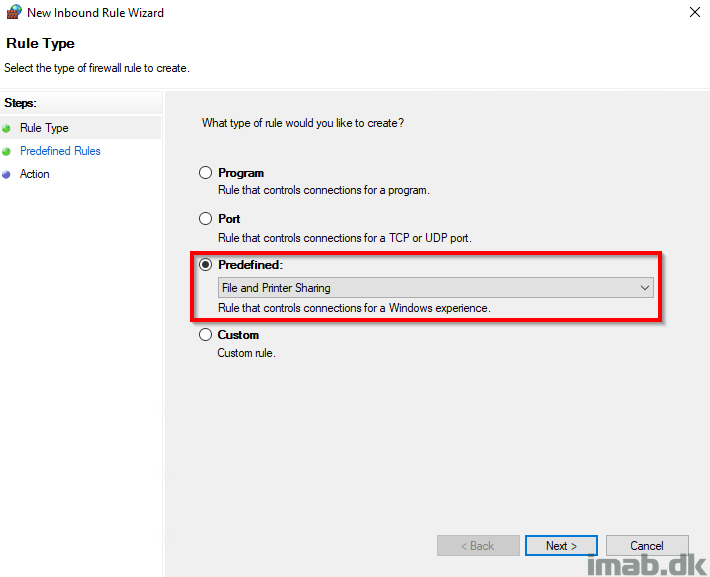
Task: Click the firewall wizard icon in title bar
Action: click(13, 13)
